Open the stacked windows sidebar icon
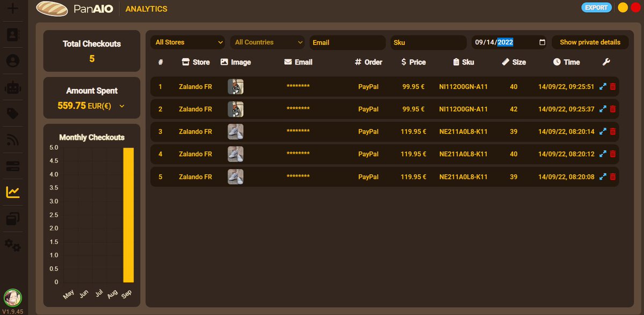The width and height of the screenshot is (644, 315). click(13, 219)
